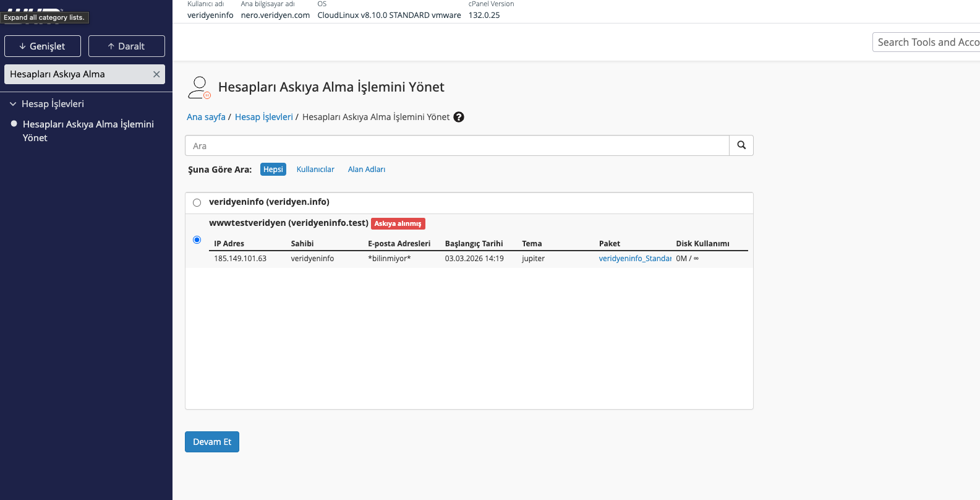This screenshot has height=500, width=980.
Task: Open the Hesap İşlevleri breadcrumb link
Action: pyautogui.click(x=264, y=117)
